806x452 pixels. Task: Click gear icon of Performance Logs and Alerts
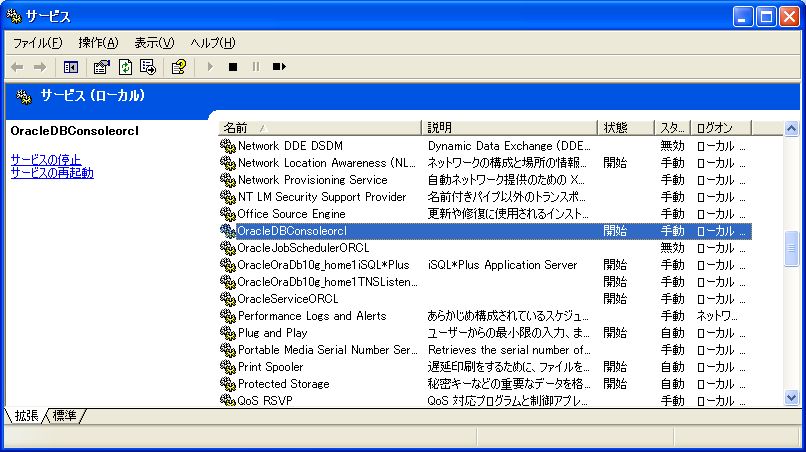pyautogui.click(x=227, y=316)
